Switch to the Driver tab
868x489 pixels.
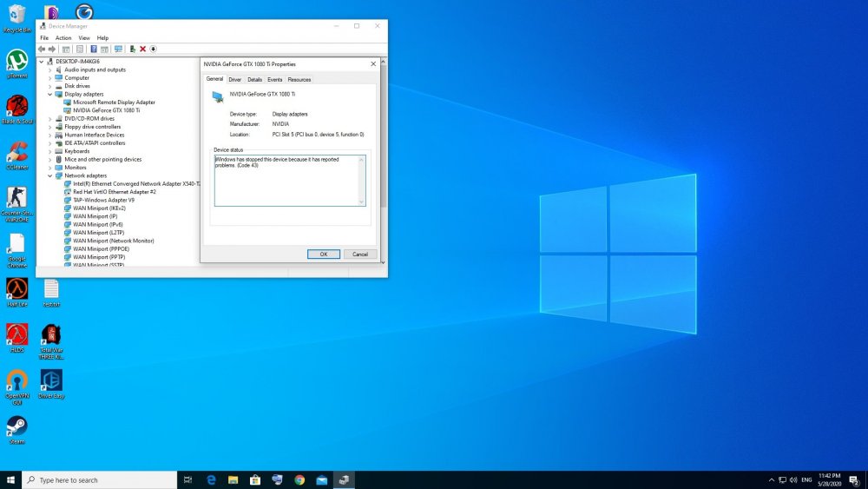(x=234, y=80)
